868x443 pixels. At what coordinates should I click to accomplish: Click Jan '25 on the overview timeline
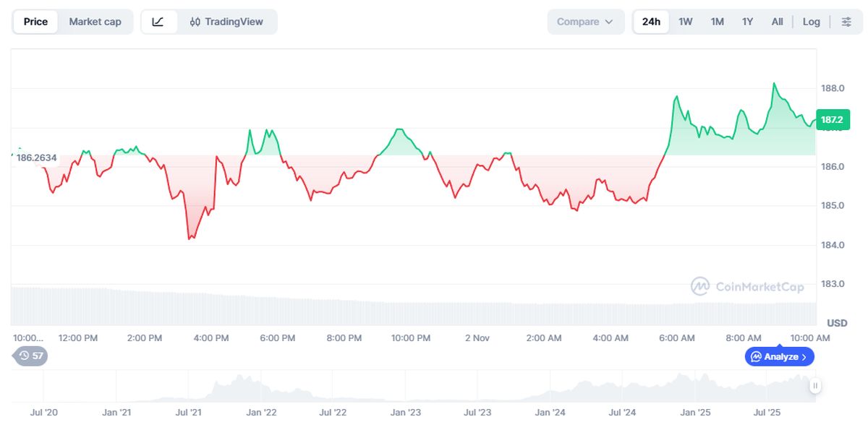click(694, 413)
